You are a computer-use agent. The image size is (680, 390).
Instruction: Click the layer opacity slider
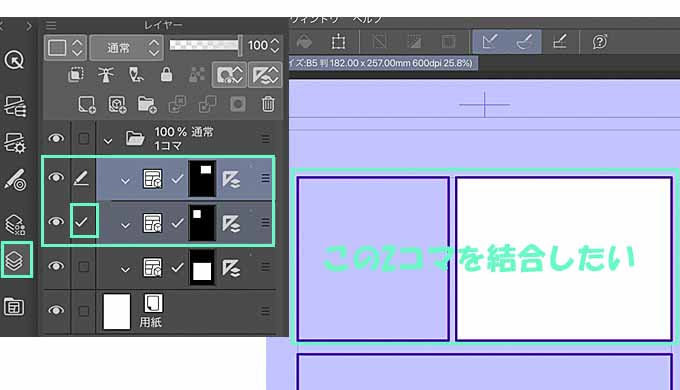pyautogui.click(x=205, y=45)
